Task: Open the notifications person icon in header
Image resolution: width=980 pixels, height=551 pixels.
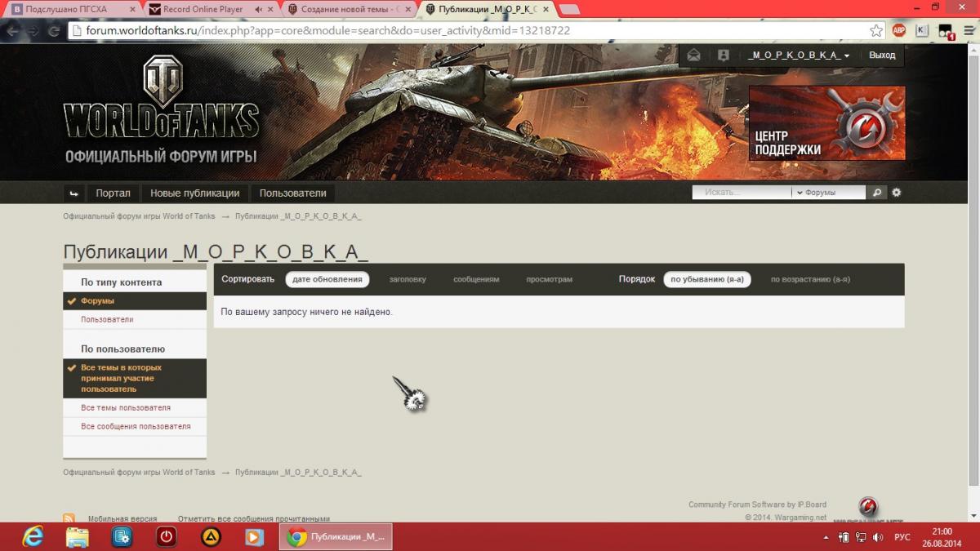Action: click(723, 56)
